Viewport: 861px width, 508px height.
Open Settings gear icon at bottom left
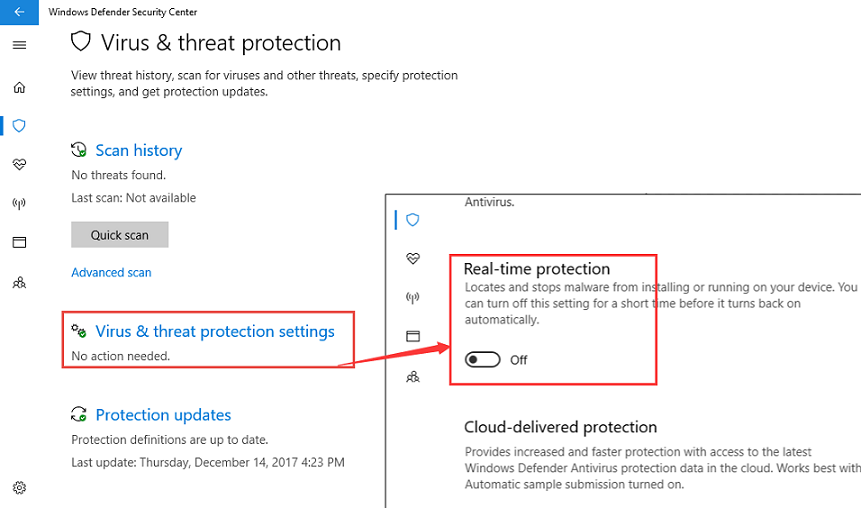coord(19,488)
